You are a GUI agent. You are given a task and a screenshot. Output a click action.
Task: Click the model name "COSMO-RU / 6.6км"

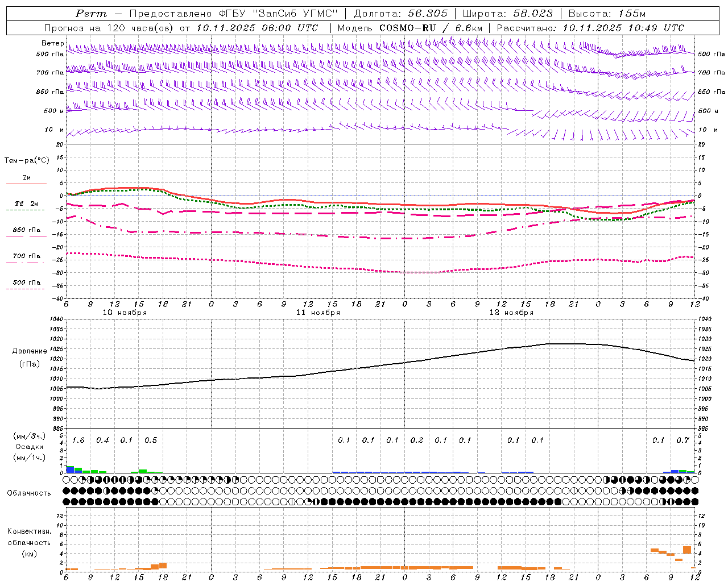pos(431,28)
